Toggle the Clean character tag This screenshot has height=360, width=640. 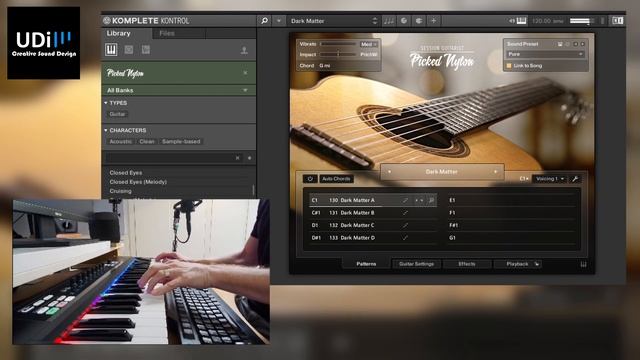(x=147, y=142)
